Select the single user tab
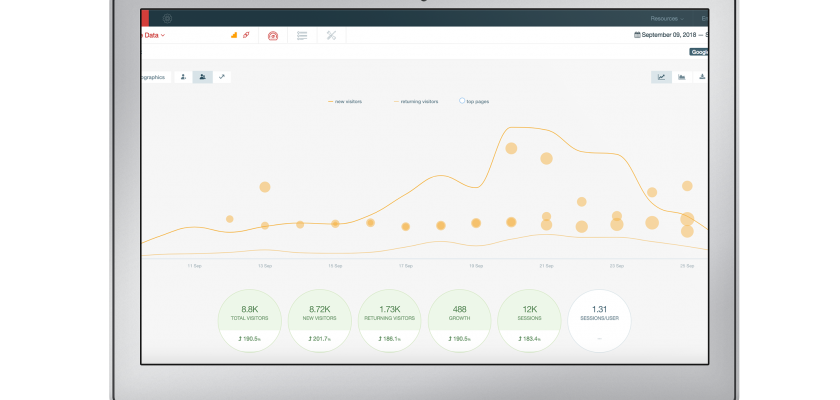 click(183, 76)
